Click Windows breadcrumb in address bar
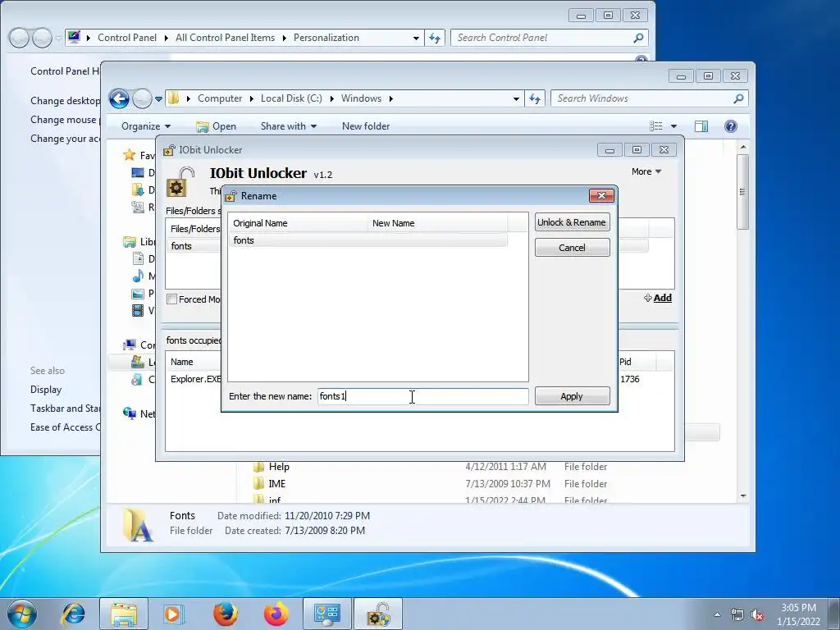The width and height of the screenshot is (840, 630). [x=361, y=98]
